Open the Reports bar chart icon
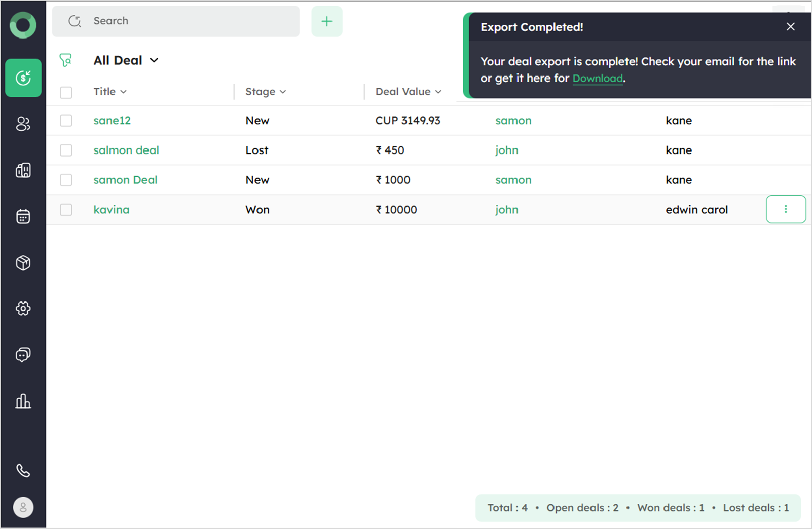This screenshot has height=529, width=812. (x=23, y=401)
